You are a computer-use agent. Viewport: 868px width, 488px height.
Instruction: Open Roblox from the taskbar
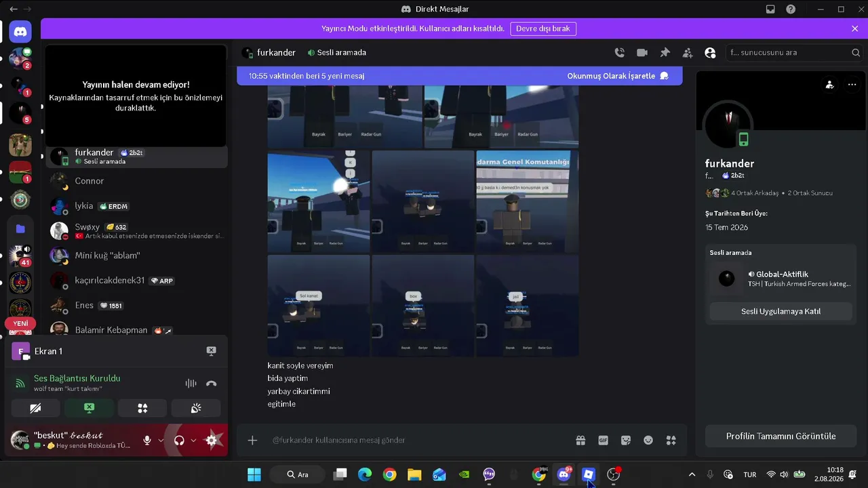click(589, 474)
